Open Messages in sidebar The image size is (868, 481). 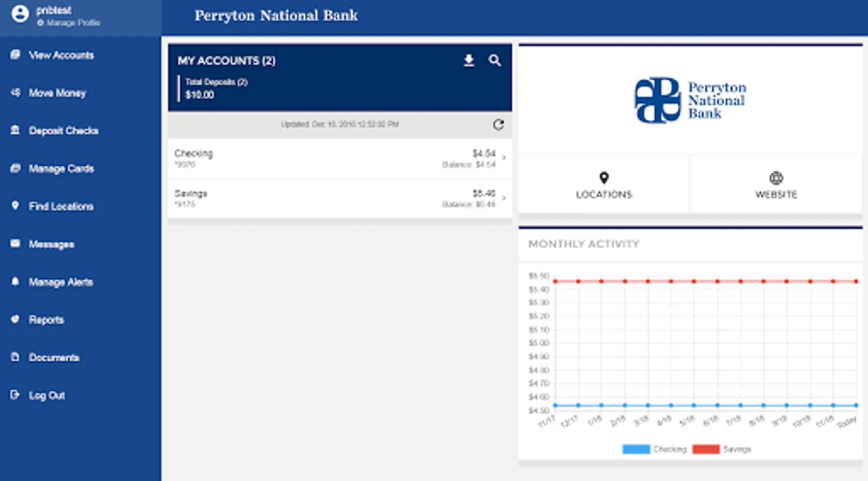point(51,244)
